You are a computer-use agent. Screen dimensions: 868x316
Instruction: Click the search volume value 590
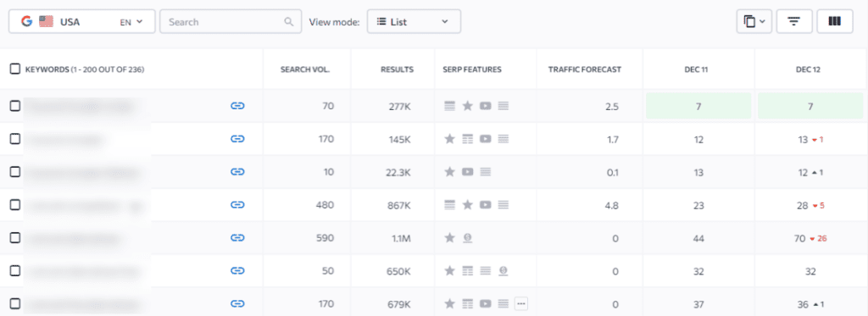click(325, 238)
